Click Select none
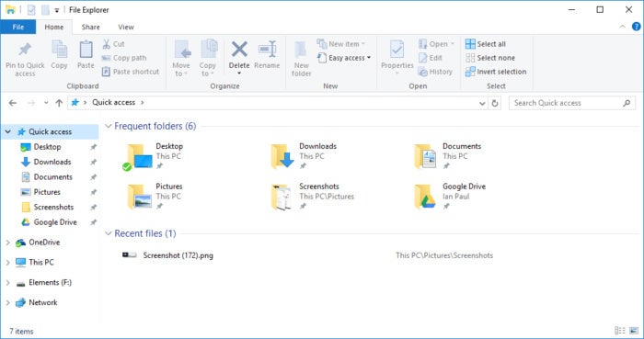 point(490,58)
